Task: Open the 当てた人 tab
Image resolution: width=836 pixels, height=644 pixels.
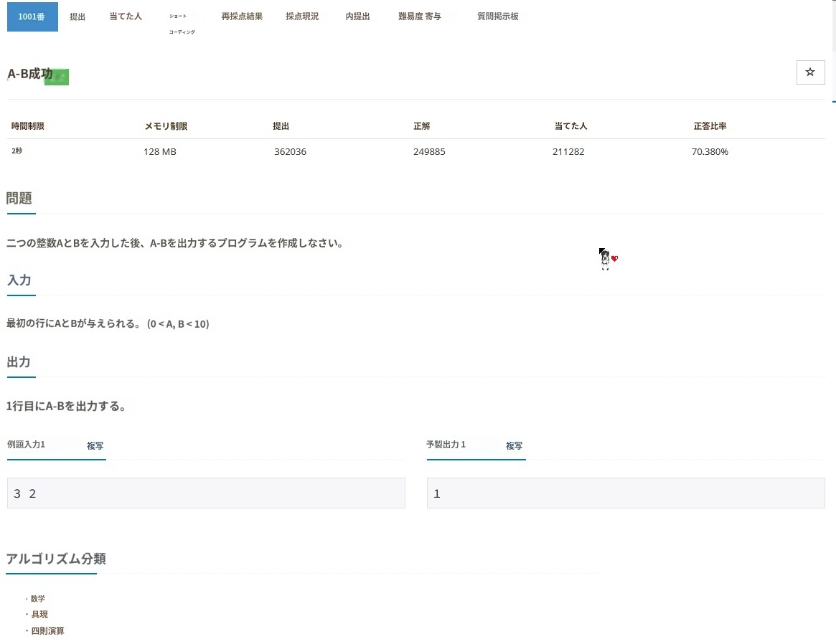Action: point(126,16)
